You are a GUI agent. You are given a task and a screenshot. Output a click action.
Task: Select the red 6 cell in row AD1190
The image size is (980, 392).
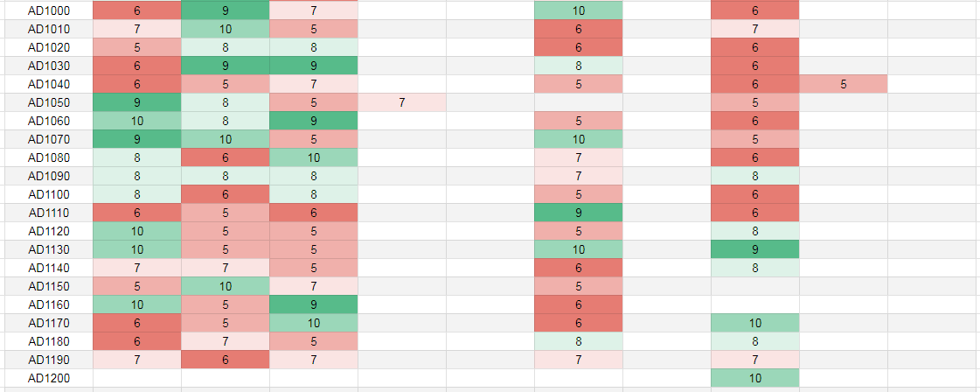tap(226, 360)
